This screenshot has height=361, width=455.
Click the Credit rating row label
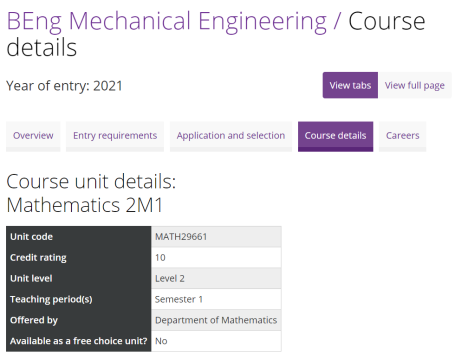pyautogui.click(x=79, y=257)
